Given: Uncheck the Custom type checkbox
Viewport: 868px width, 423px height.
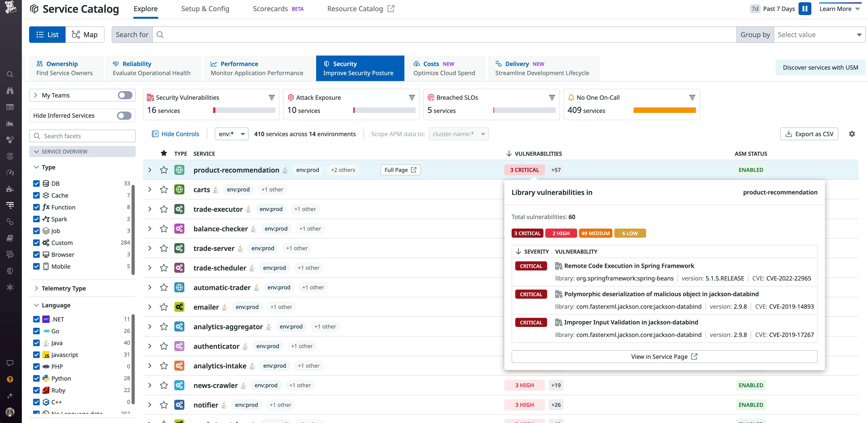Looking at the screenshot, I should coord(37,243).
